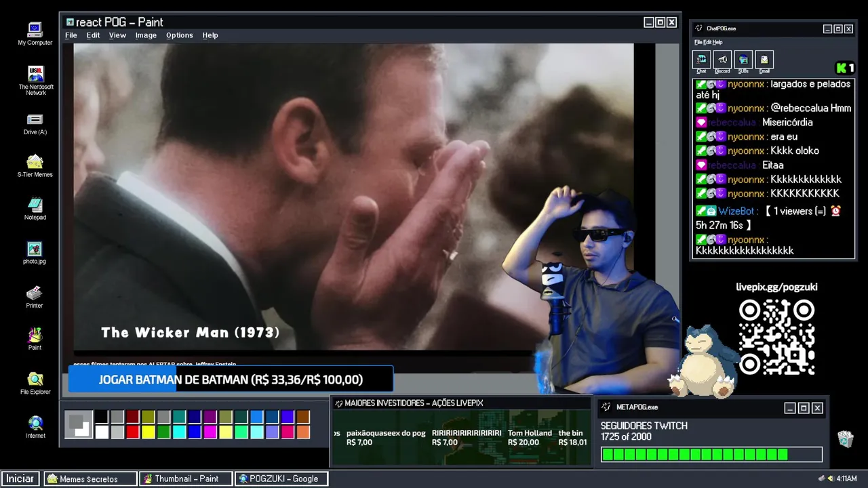868x488 pixels.
Task: Select the orange color swatch
Action: tap(303, 432)
